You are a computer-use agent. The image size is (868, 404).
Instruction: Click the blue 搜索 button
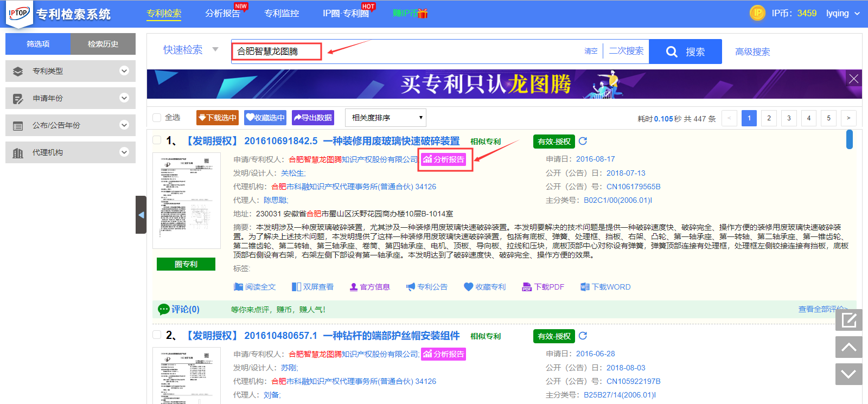point(685,52)
